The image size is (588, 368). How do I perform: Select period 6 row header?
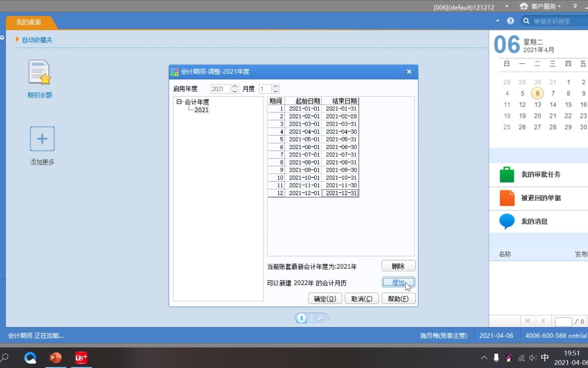pyautogui.click(x=276, y=147)
